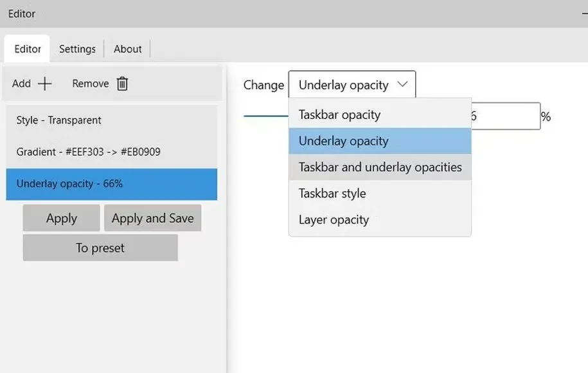The image size is (588, 373).
Task: Click the Remove trash can icon
Action: pos(122,82)
